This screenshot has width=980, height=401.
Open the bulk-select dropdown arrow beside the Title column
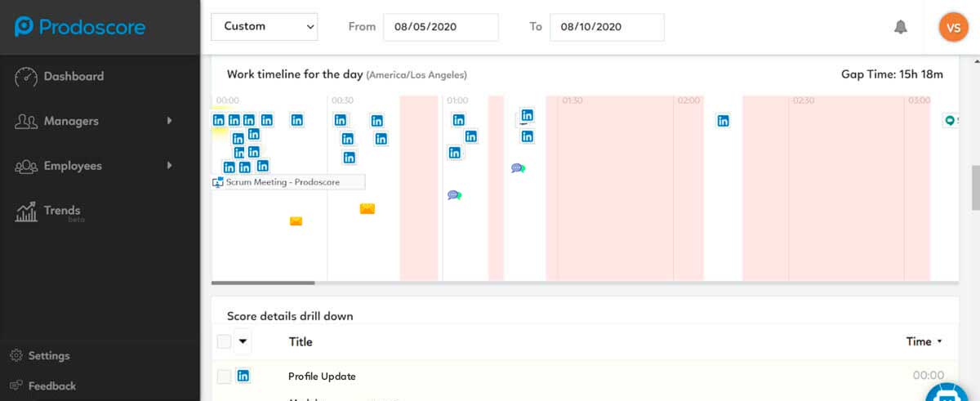pyautogui.click(x=243, y=341)
